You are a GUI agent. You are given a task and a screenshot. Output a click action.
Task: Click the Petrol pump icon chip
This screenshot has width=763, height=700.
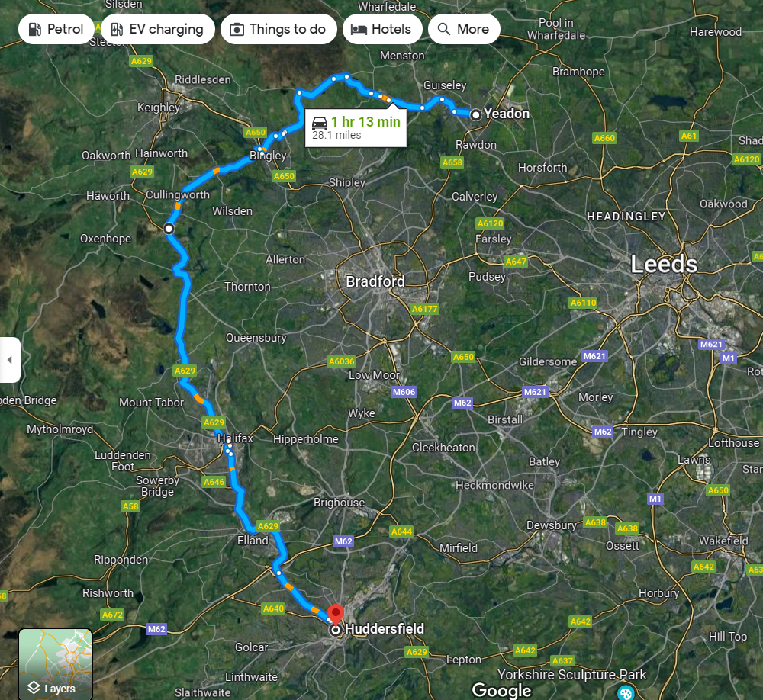[x=56, y=29]
